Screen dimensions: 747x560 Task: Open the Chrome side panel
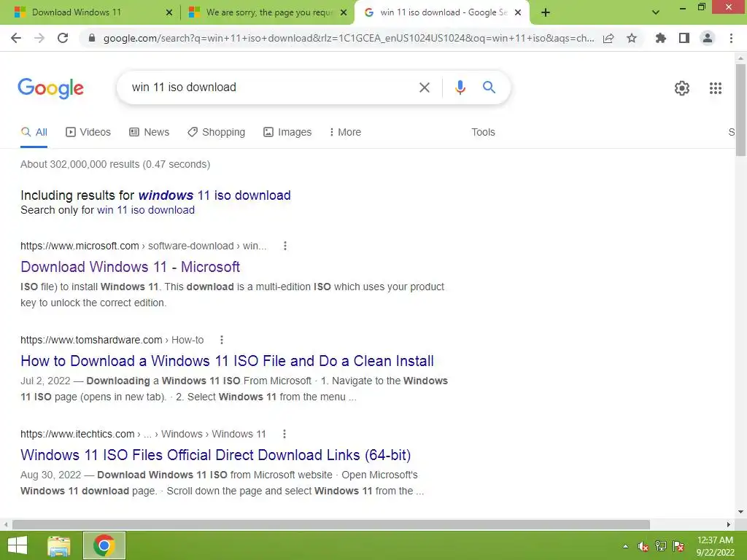[x=684, y=38]
